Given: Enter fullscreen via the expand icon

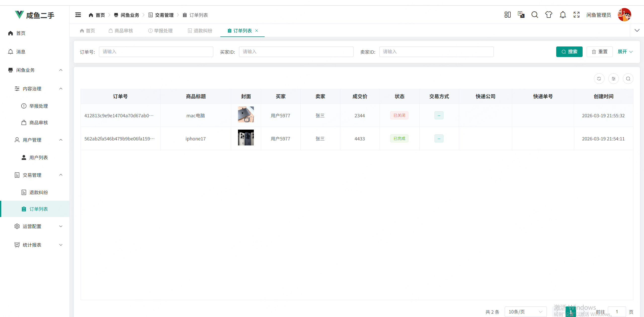Looking at the screenshot, I should (576, 15).
